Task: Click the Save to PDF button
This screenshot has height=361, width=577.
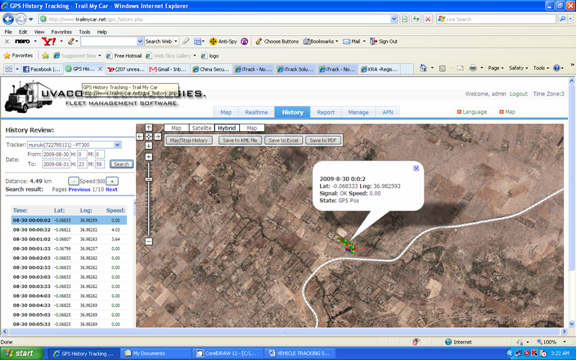Action: click(323, 140)
